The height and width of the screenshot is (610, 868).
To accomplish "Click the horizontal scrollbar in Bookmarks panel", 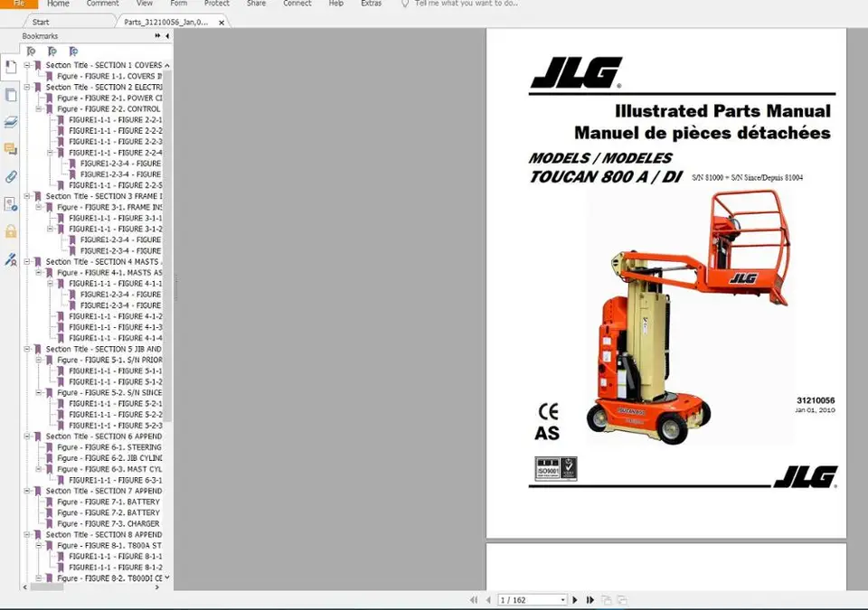I will (x=91, y=587).
